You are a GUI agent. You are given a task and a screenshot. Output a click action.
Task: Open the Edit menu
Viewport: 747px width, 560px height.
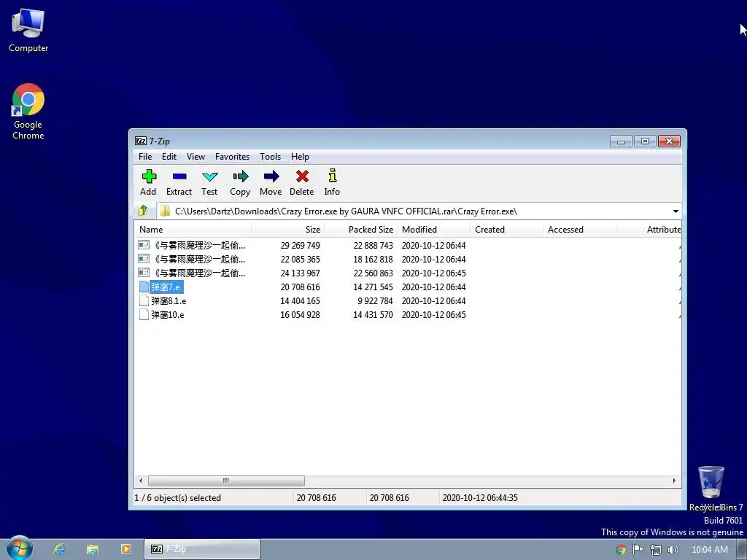[169, 157]
